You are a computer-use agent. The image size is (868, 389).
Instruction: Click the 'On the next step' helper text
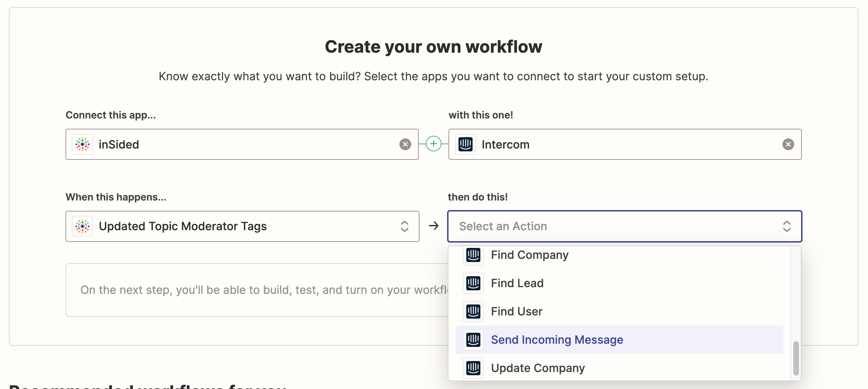point(264,290)
